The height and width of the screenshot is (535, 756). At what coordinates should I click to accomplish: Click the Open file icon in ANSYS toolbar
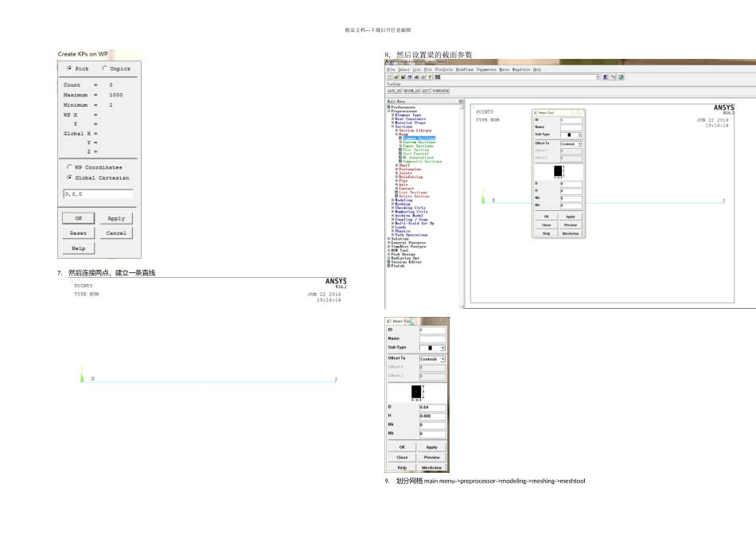tap(396, 77)
